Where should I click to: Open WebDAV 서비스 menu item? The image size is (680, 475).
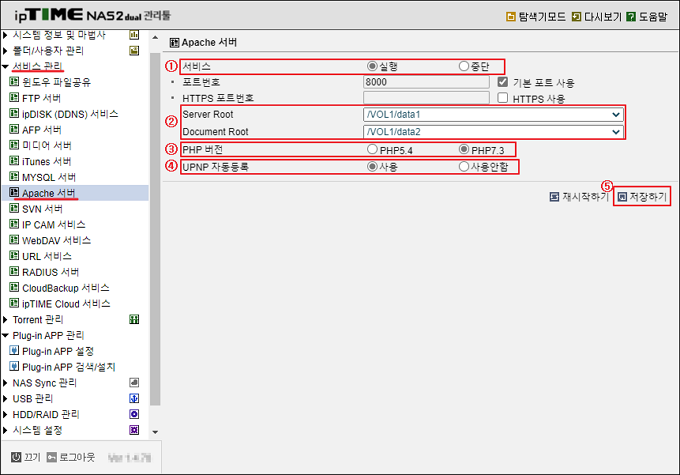coord(56,240)
